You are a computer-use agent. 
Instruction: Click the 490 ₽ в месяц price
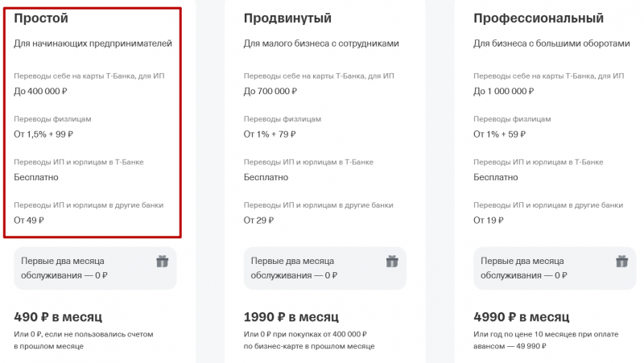[x=58, y=316]
